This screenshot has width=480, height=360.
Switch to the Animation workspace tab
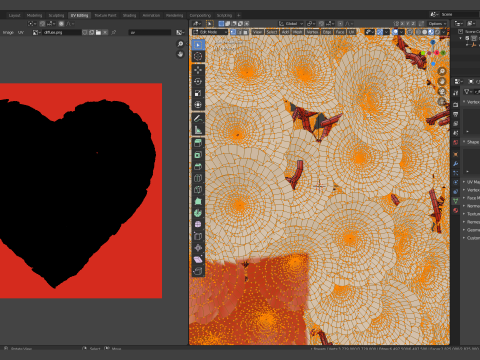pyautogui.click(x=151, y=15)
